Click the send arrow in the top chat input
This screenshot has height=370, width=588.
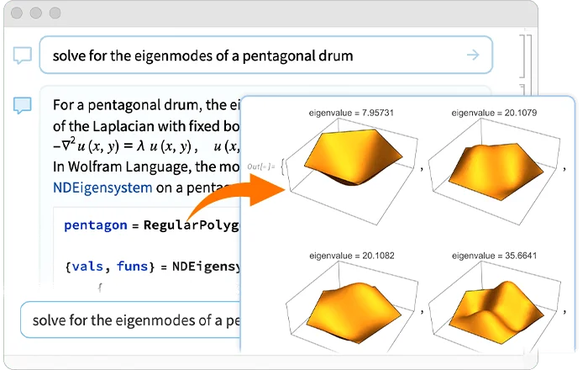pos(473,55)
